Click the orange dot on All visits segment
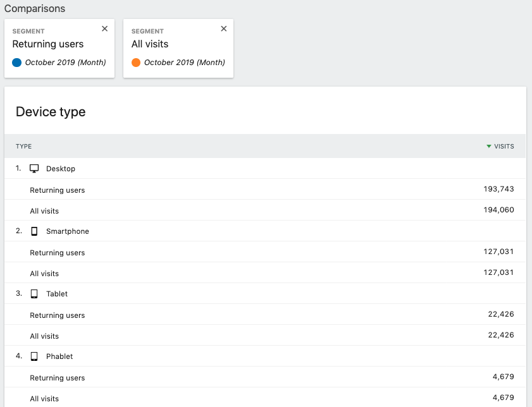The width and height of the screenshot is (532, 407). [136, 62]
